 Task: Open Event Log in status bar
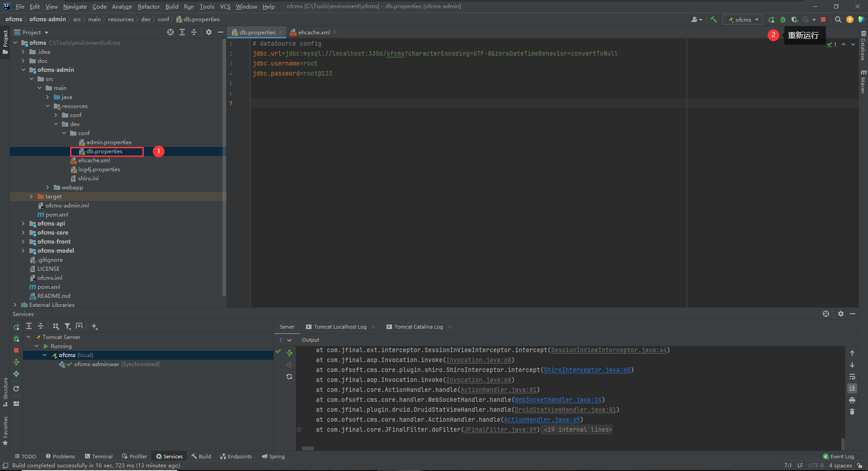(x=838, y=457)
